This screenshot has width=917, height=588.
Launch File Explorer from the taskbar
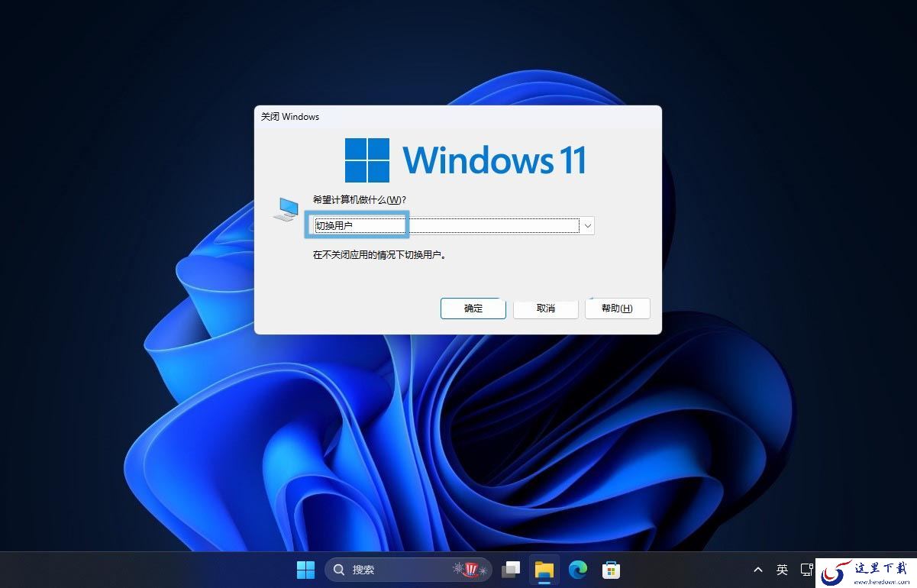pos(544,570)
